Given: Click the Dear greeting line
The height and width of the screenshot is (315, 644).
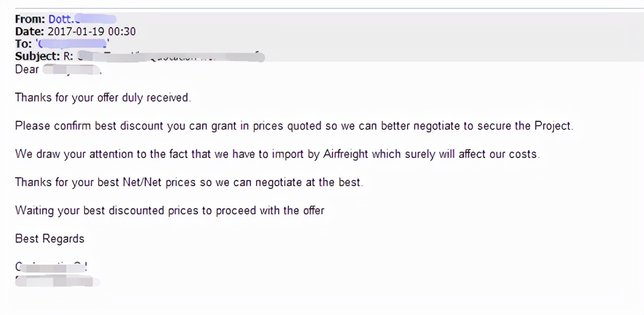Looking at the screenshot, I should 58,69.
